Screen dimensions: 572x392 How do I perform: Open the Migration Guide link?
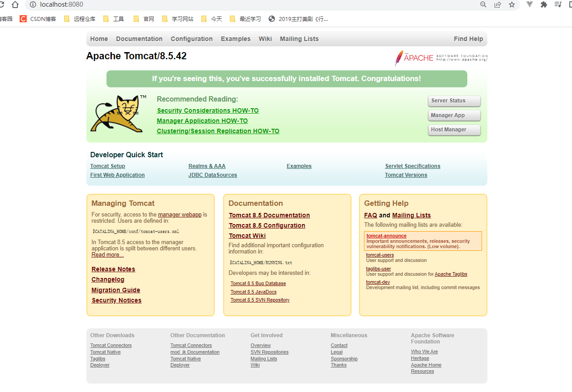click(x=116, y=290)
